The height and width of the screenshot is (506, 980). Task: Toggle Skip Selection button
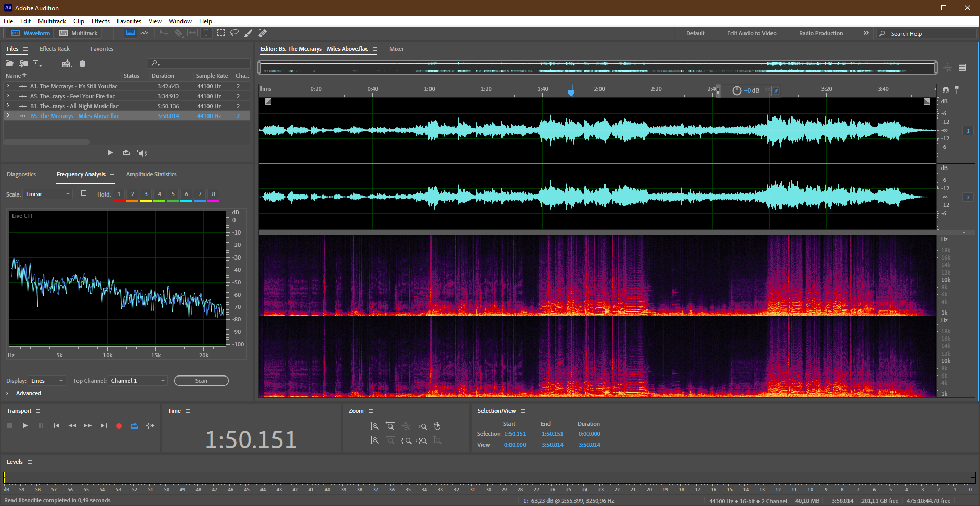tap(150, 425)
